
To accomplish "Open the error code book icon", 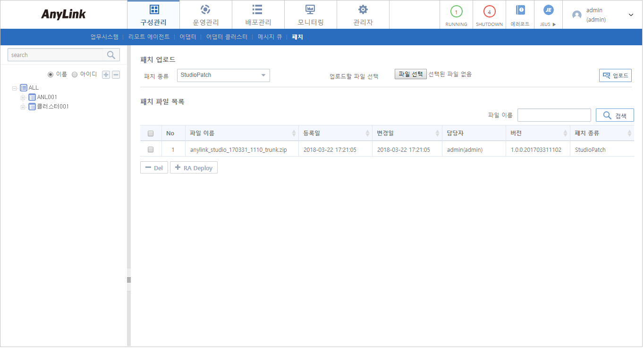I will (520, 10).
